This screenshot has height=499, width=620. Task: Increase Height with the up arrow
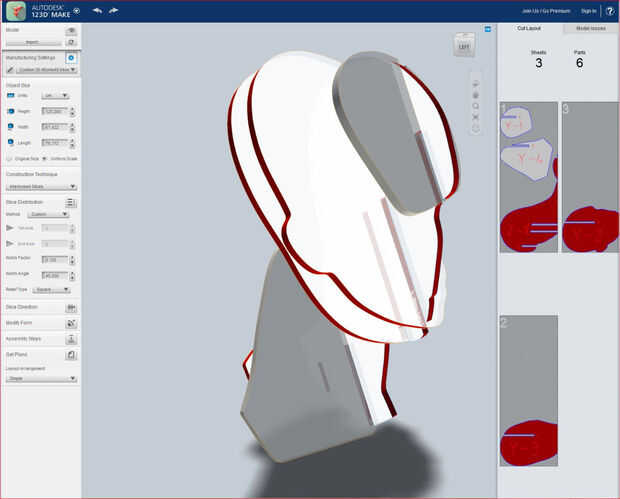(72, 109)
